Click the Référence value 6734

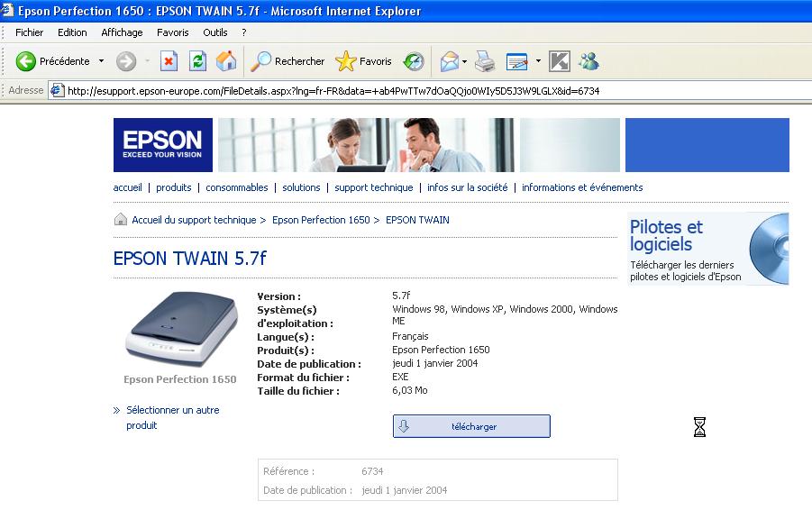(x=372, y=471)
